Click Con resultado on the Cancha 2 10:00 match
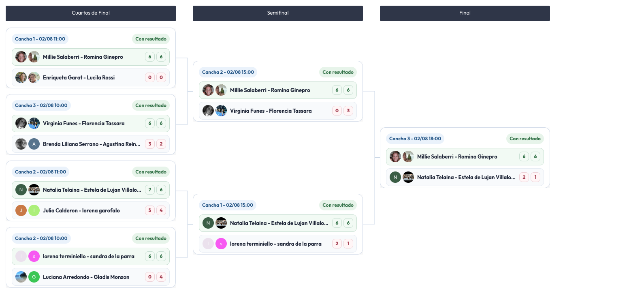This screenshot has width=644, height=302. point(151,238)
